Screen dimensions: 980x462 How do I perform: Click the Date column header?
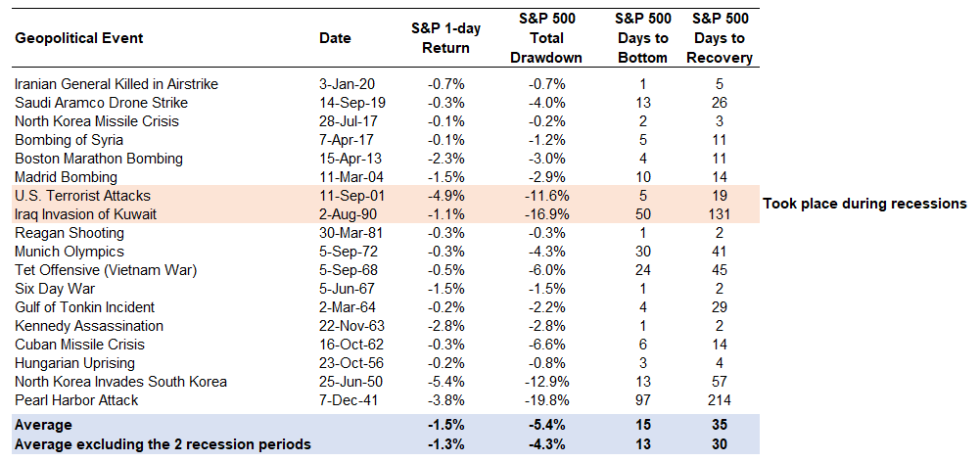point(336,38)
